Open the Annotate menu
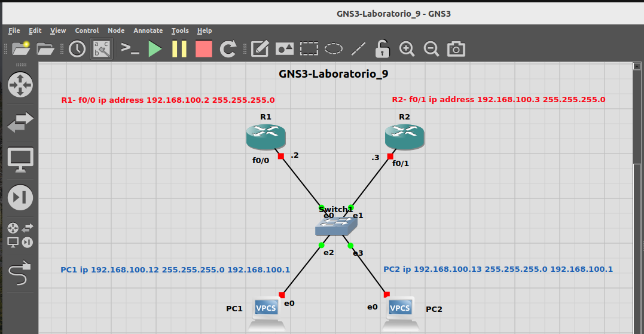This screenshot has width=644, height=334. coord(148,30)
